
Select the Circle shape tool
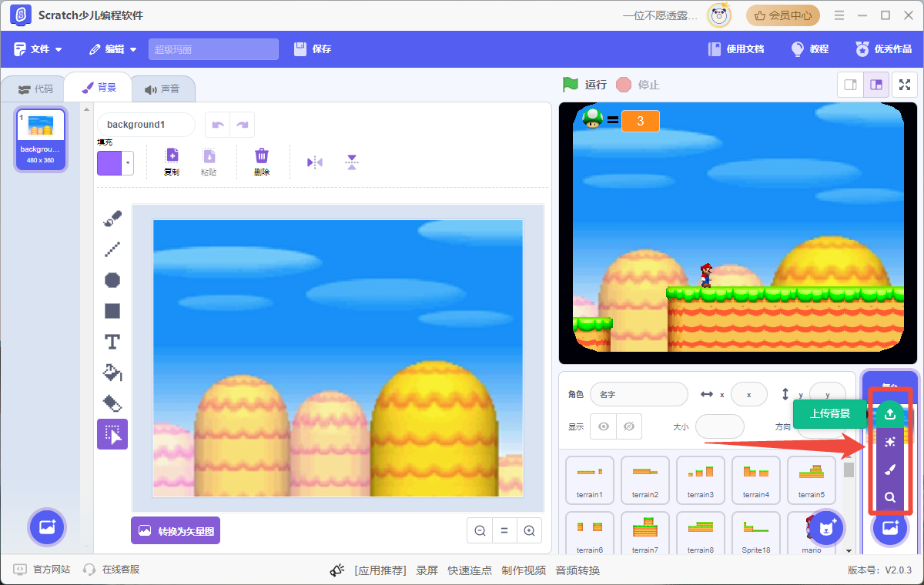coord(112,280)
